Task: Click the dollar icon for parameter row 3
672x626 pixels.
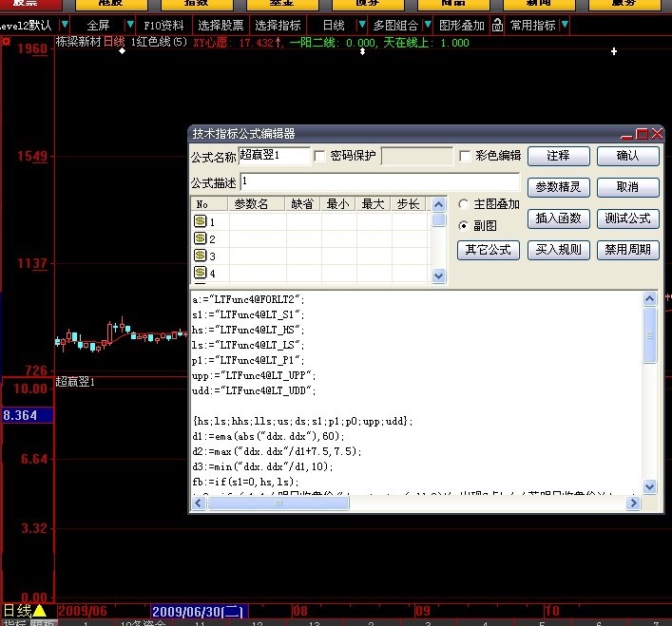Action: coord(200,256)
